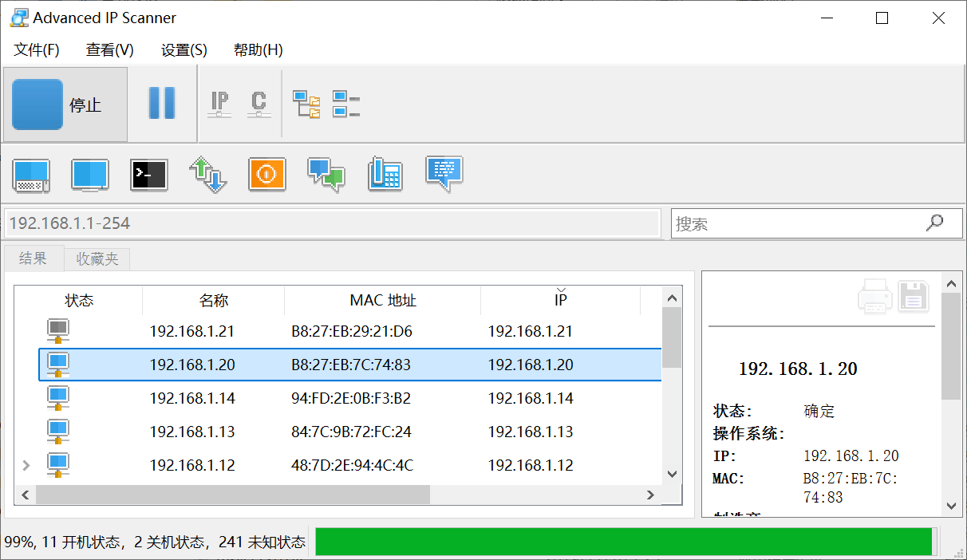Click computer icon for 192.168.1.20
The height and width of the screenshot is (560, 967).
pyautogui.click(x=58, y=365)
